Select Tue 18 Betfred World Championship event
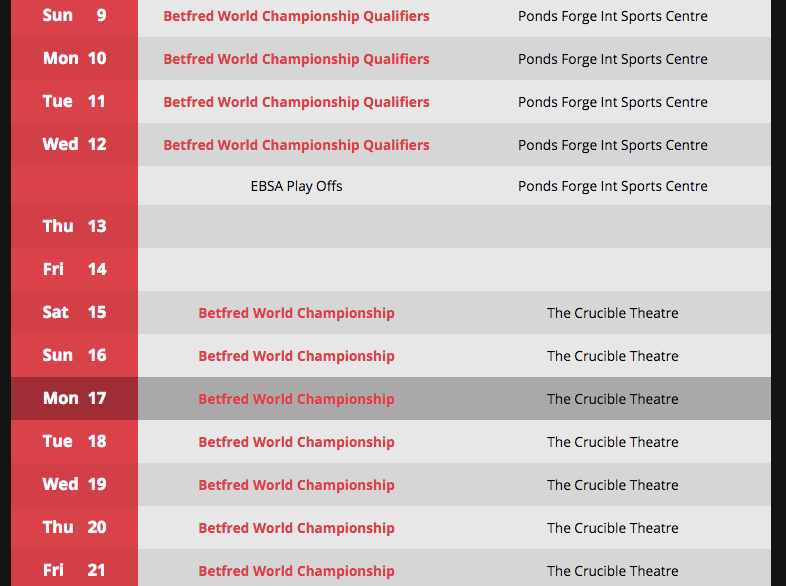This screenshot has height=586, width=786. click(296, 442)
